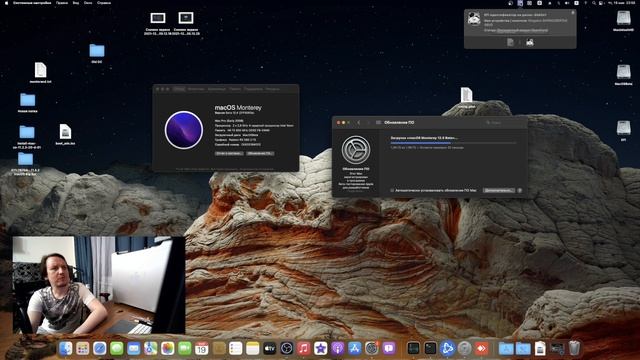The height and width of the screenshot is (360, 640).
Task: Click the help question mark button
Action: click(520, 190)
